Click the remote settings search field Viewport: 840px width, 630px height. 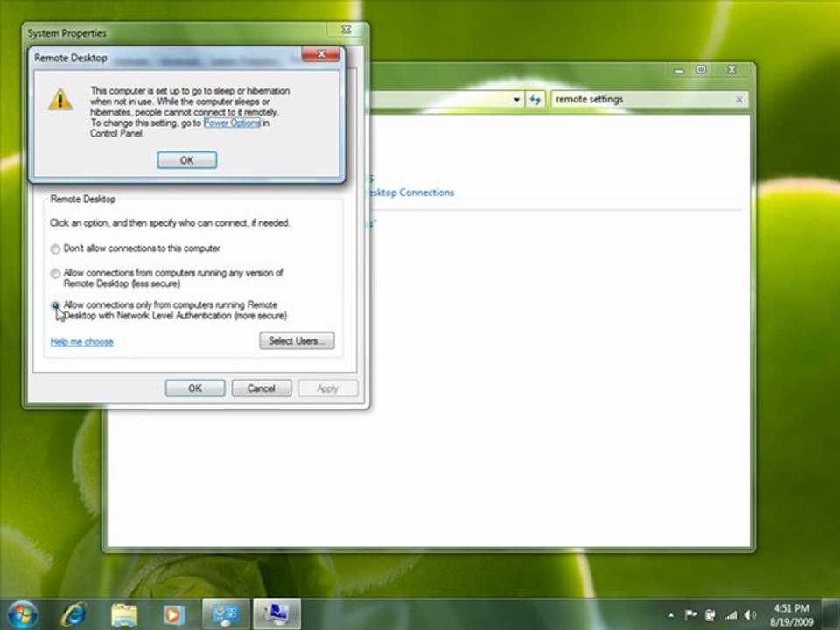643,99
